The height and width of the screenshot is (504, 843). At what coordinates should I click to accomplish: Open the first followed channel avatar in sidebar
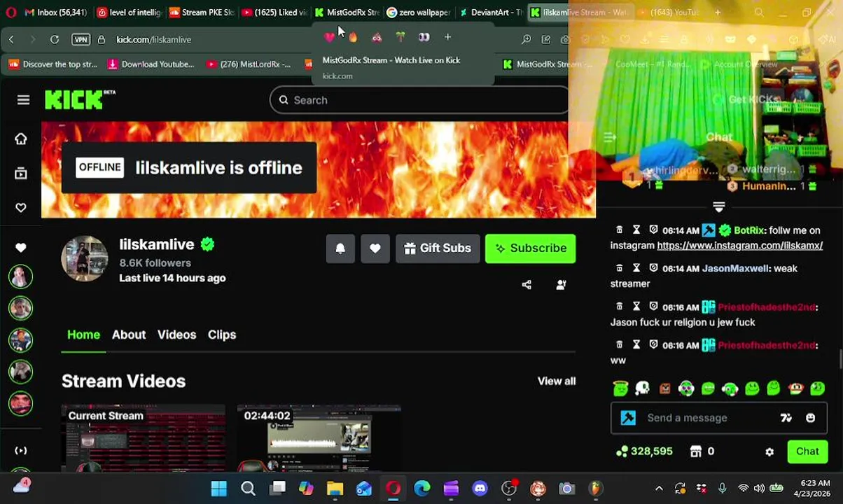point(20,277)
